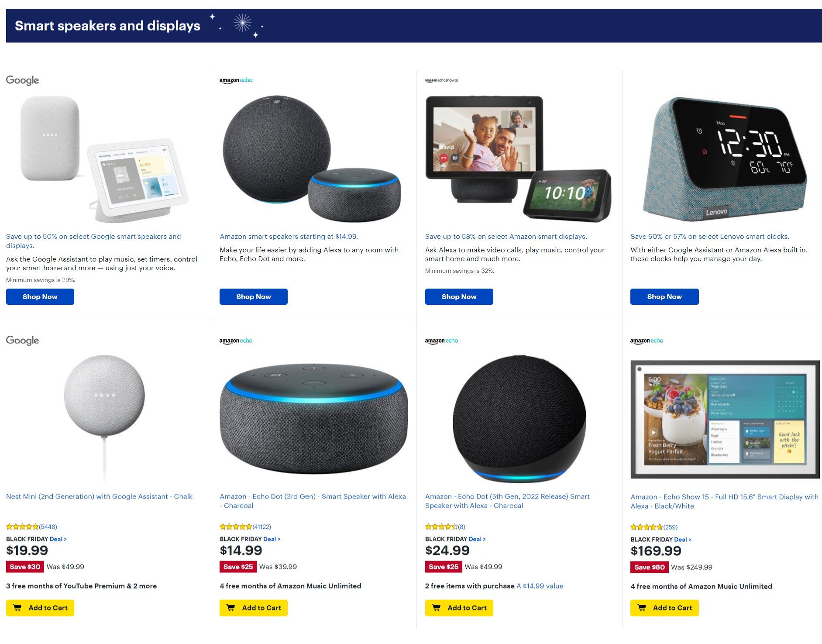Click the Lenovo smart clock image

coord(725,159)
